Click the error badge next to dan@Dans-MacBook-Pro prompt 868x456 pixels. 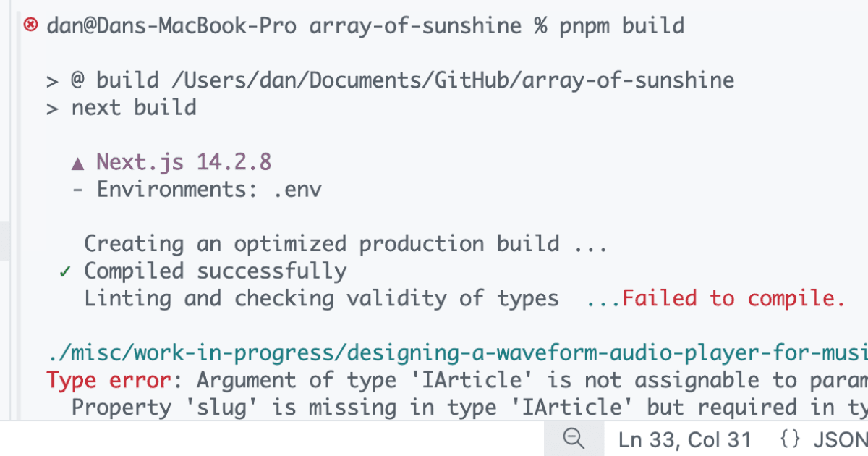pyautogui.click(x=29, y=24)
